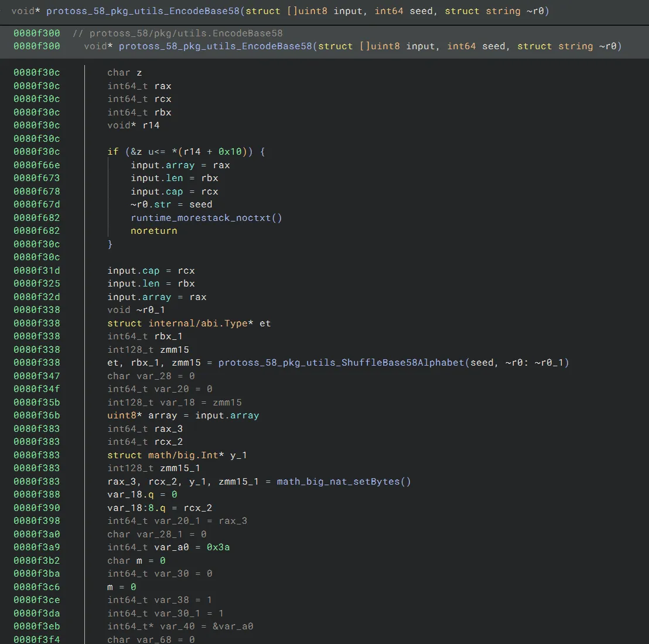Click the noreturn keyword
This screenshot has width=649, height=644.
pyautogui.click(x=153, y=231)
